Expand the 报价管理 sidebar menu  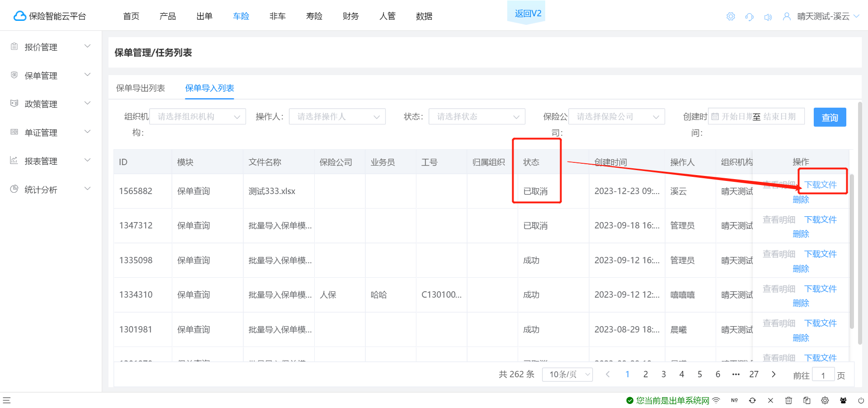88,46
